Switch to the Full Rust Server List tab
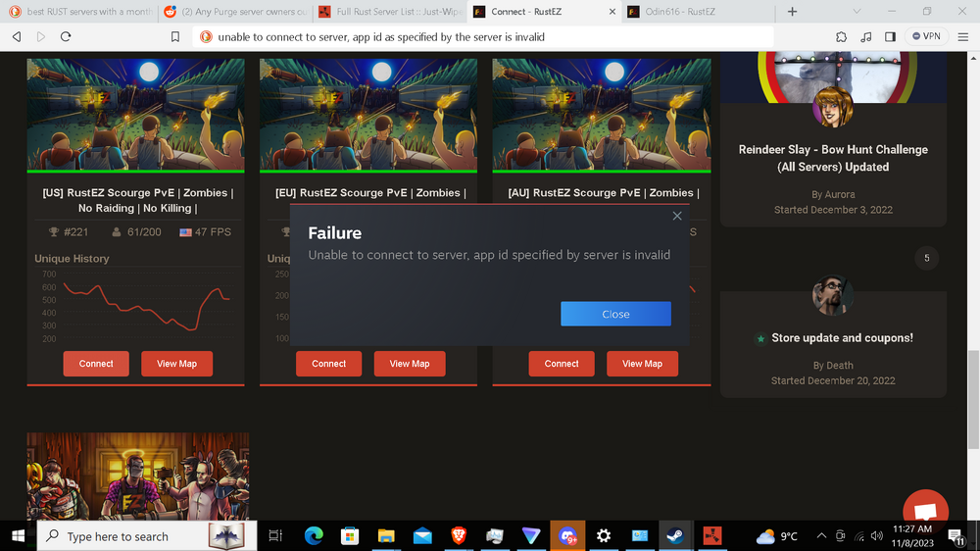Viewport: 980px width, 551px height. pyautogui.click(x=387, y=12)
